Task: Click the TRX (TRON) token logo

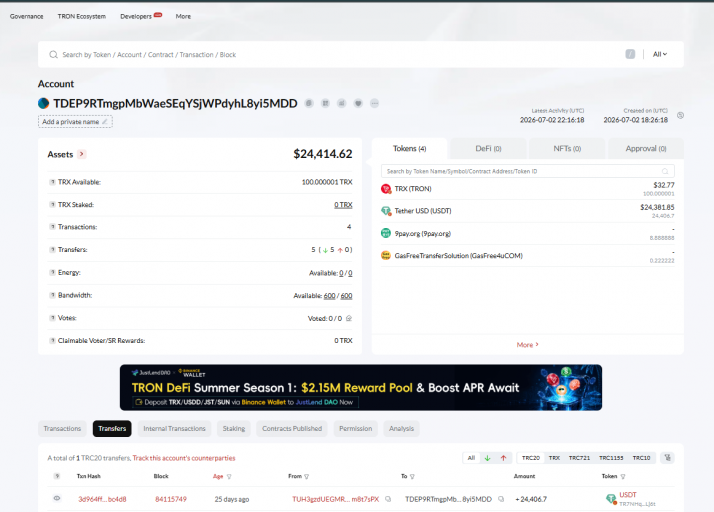Action: (386, 189)
